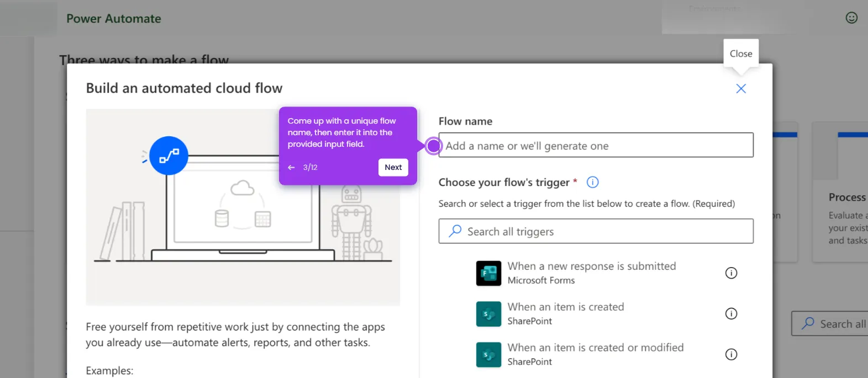The width and height of the screenshot is (868, 378).
Task: Click the flow illustration image in dialog
Action: pos(243,207)
